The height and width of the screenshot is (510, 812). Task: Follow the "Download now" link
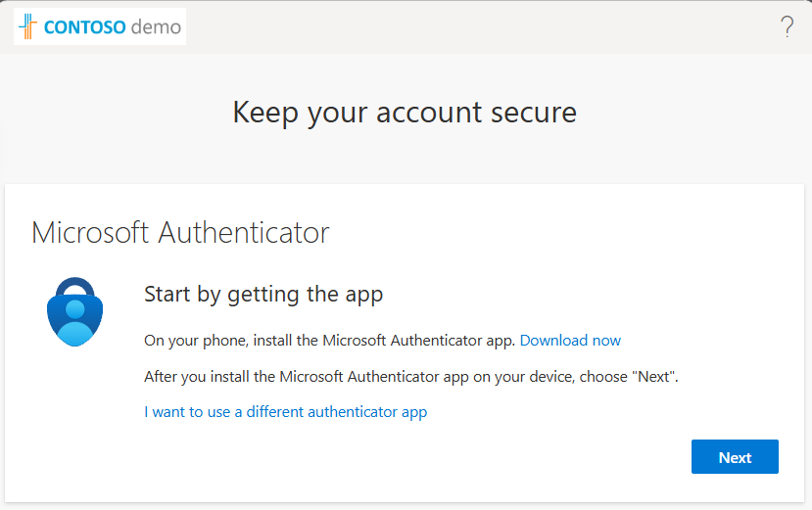[570, 341]
